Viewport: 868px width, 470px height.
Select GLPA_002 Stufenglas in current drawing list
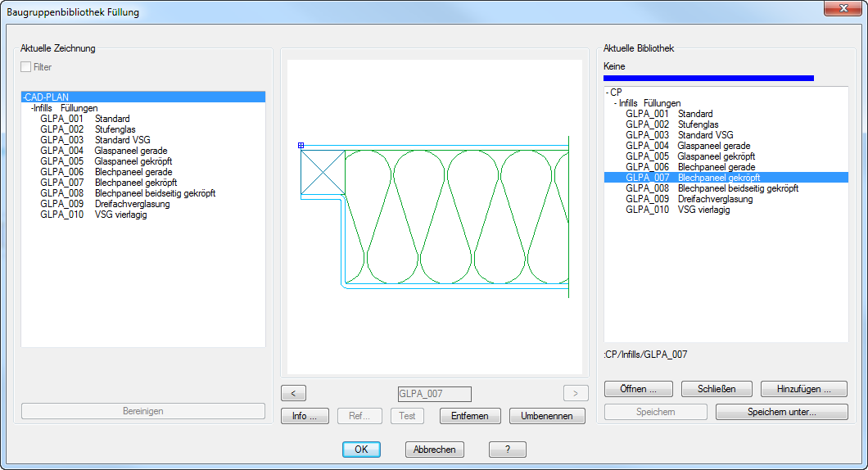[x=88, y=129]
